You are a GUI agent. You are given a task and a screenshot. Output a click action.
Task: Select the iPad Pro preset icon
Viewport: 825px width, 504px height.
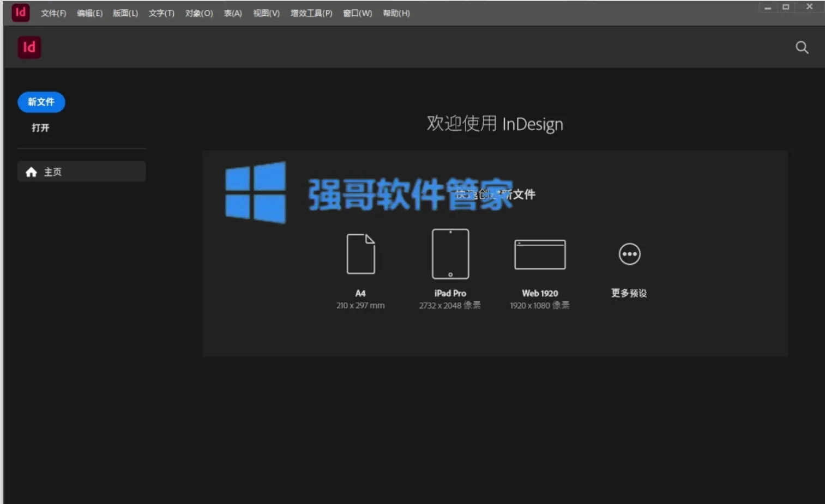point(450,254)
